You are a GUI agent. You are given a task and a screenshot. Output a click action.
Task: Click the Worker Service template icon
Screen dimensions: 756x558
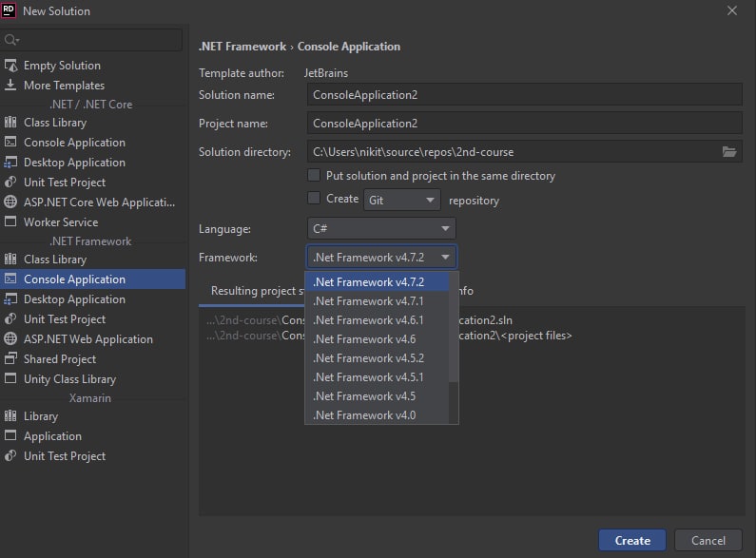point(10,221)
